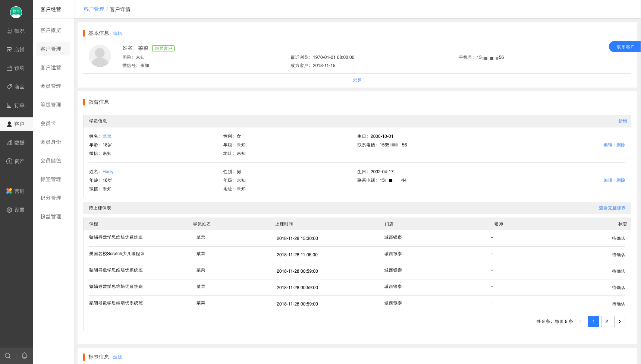
Task: Click the 联系客户 button
Action: click(625, 47)
